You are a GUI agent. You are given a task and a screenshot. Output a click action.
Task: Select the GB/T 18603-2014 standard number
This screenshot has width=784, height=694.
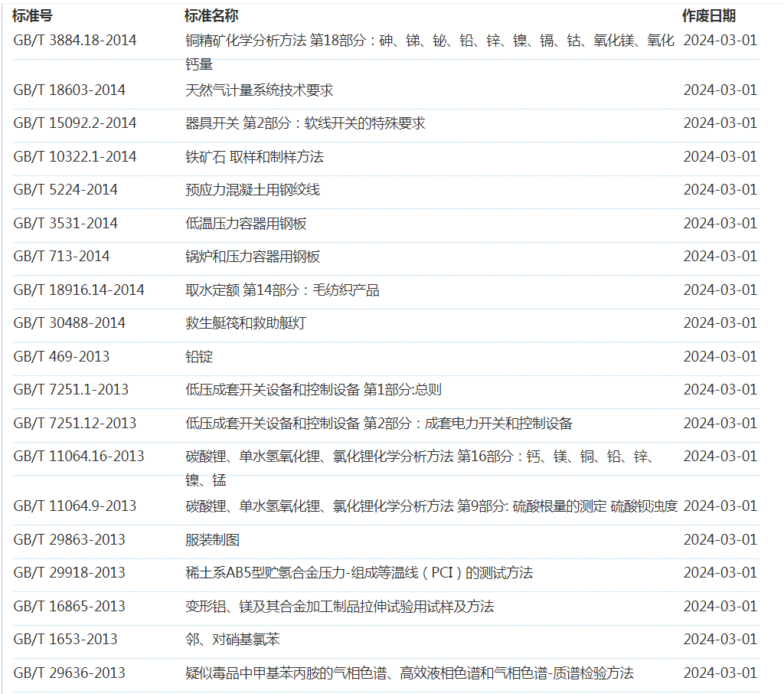[69, 90]
